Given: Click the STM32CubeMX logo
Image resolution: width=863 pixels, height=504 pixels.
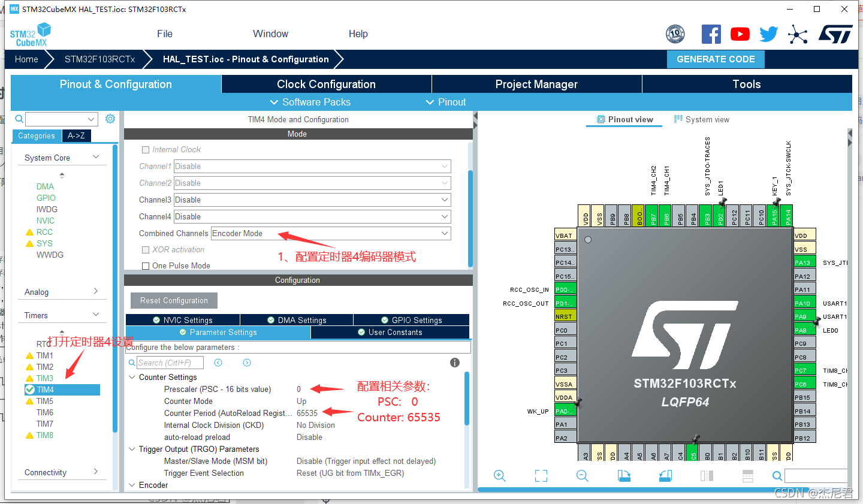Looking at the screenshot, I should 31,35.
